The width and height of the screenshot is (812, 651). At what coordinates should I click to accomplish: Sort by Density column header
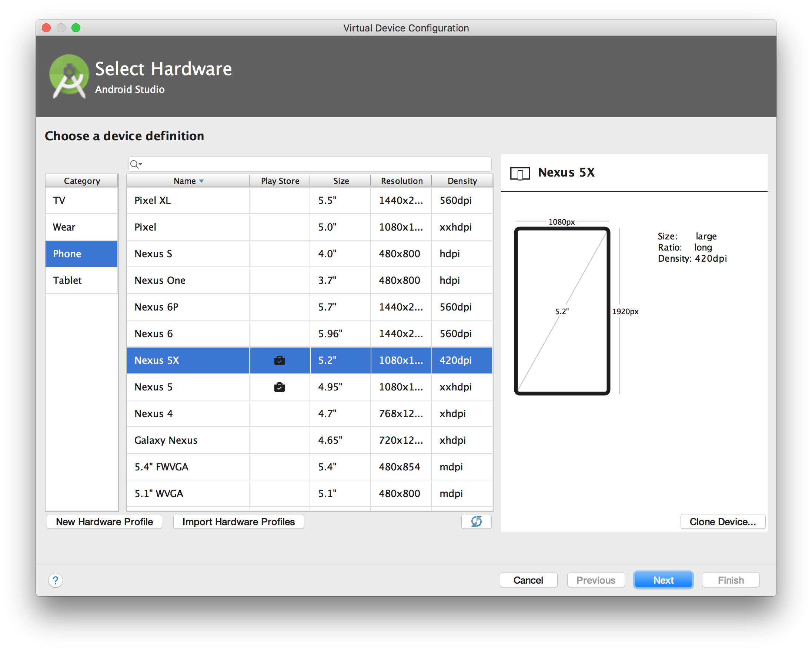pos(462,181)
